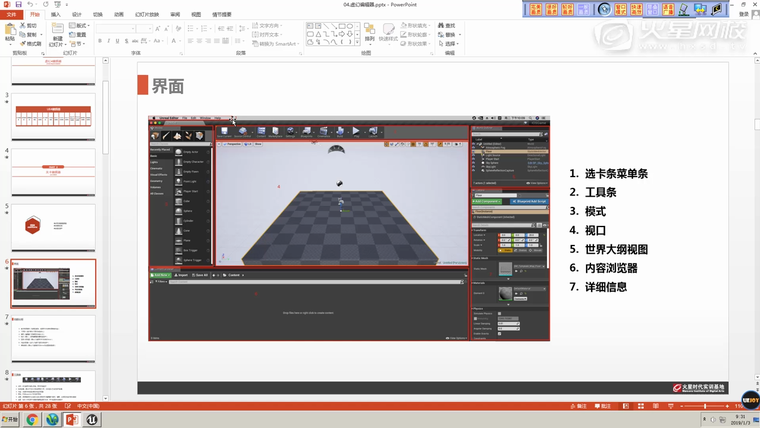Switch to the Insert (插入) ribbon tab
Viewport: 760px width, 428px height.
point(56,15)
